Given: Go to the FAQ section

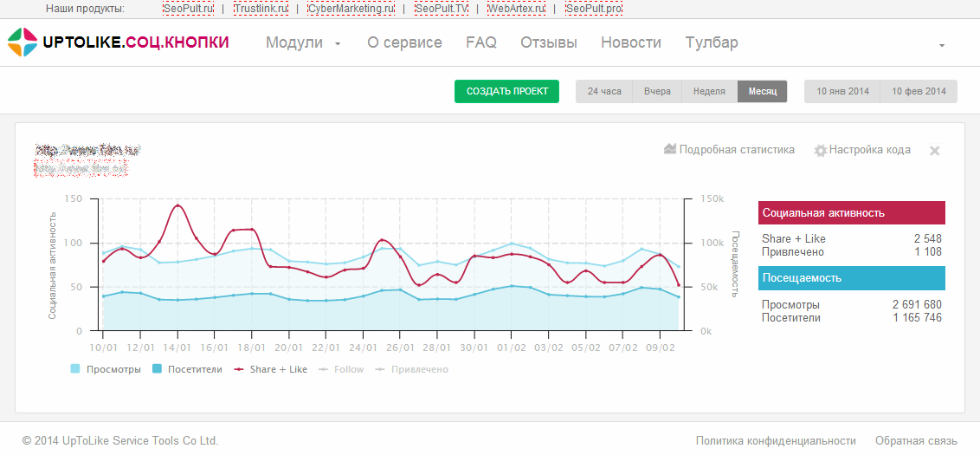Looking at the screenshot, I should click(481, 42).
